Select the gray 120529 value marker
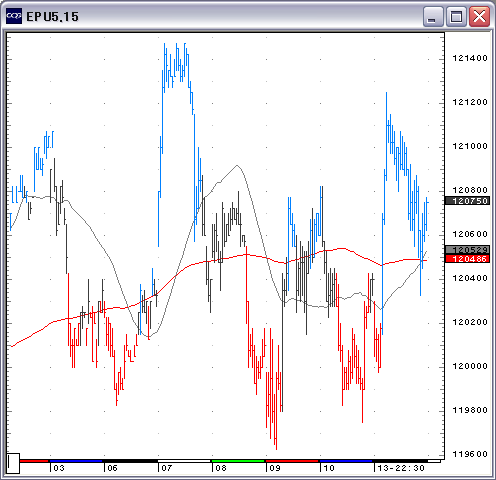The height and width of the screenshot is (480, 496). tap(468, 250)
